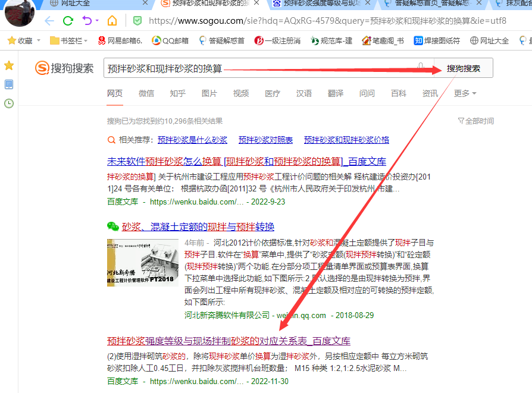Close the active Sogou search tab
The image size is (532, 393).
click(x=256, y=3)
